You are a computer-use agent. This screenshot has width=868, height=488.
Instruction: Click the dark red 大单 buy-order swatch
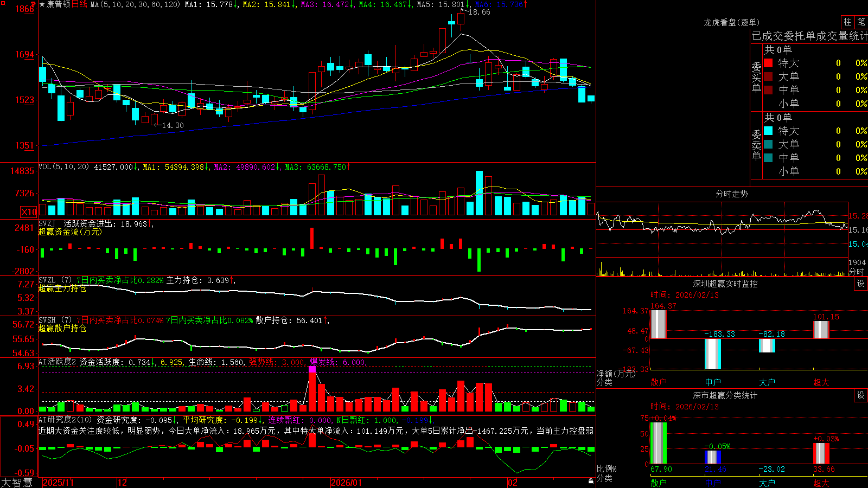click(x=768, y=76)
